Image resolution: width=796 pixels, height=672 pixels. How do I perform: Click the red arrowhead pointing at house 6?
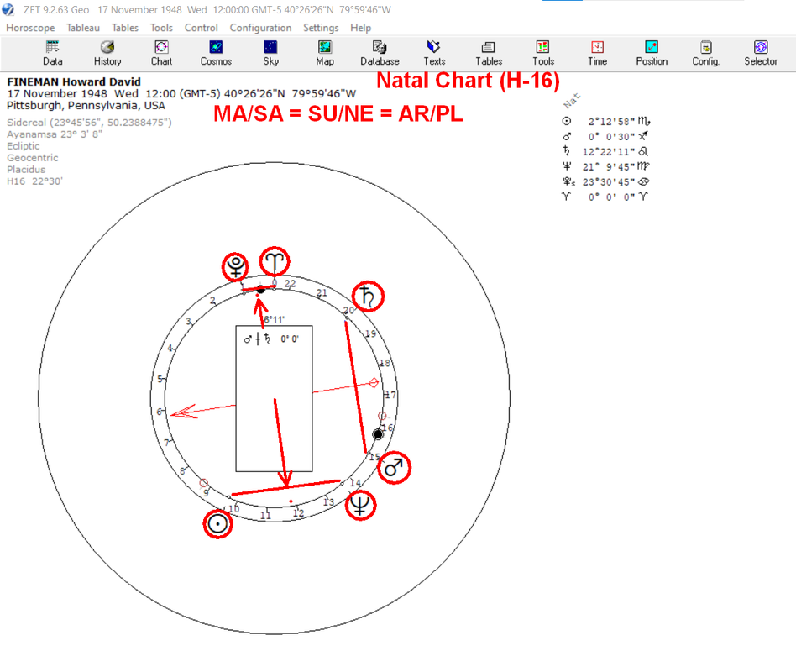coord(183,412)
